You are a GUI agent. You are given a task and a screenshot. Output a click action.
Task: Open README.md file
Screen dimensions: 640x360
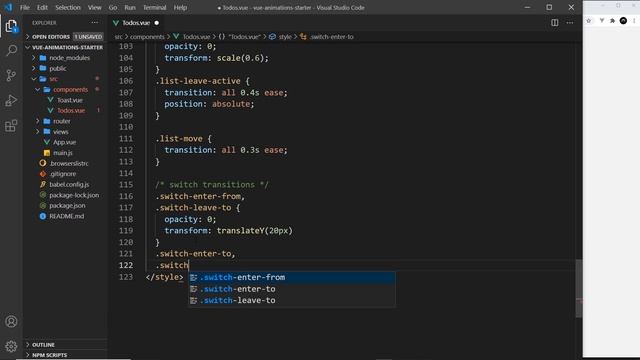pyautogui.click(x=65, y=216)
